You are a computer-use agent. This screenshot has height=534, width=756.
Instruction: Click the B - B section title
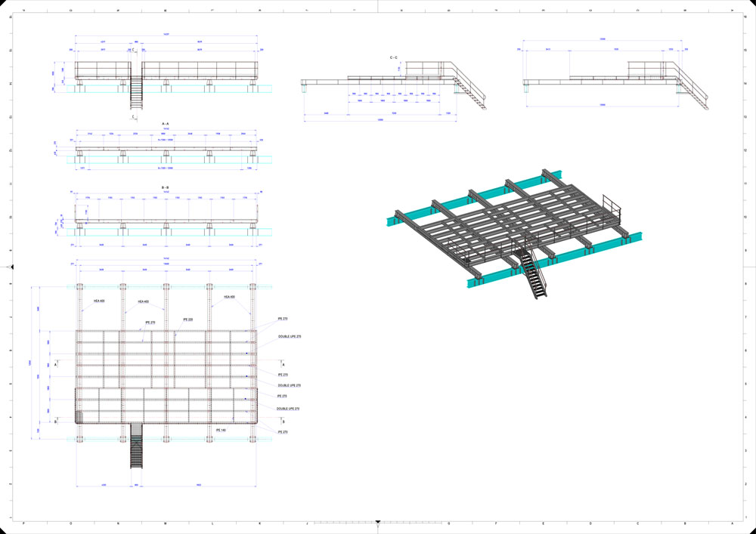pos(166,187)
